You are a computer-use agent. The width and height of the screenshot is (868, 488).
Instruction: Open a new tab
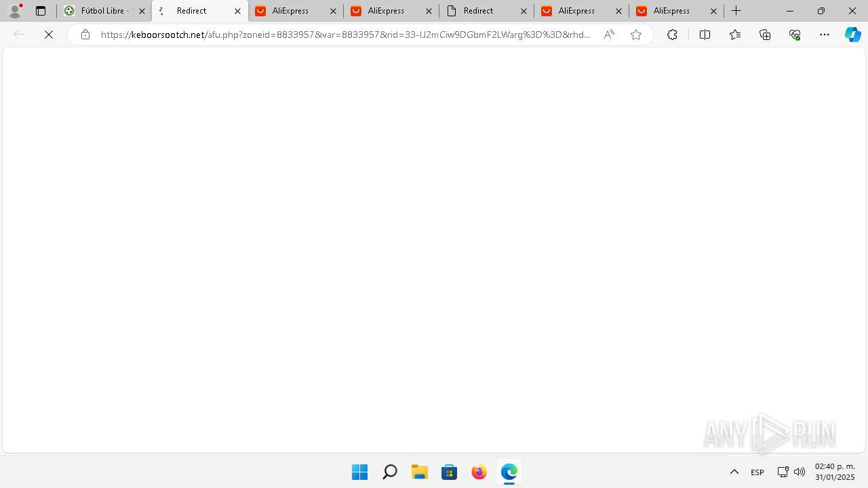coord(736,11)
